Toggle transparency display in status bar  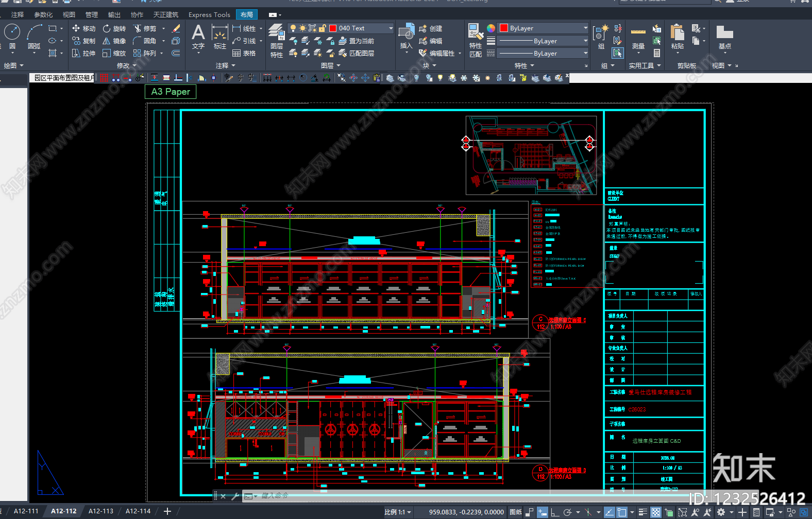[x=655, y=512]
